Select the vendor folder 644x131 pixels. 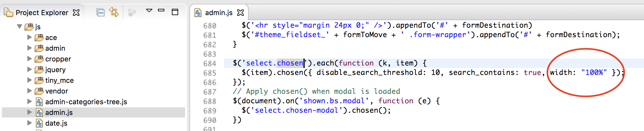pyautogui.click(x=56, y=91)
